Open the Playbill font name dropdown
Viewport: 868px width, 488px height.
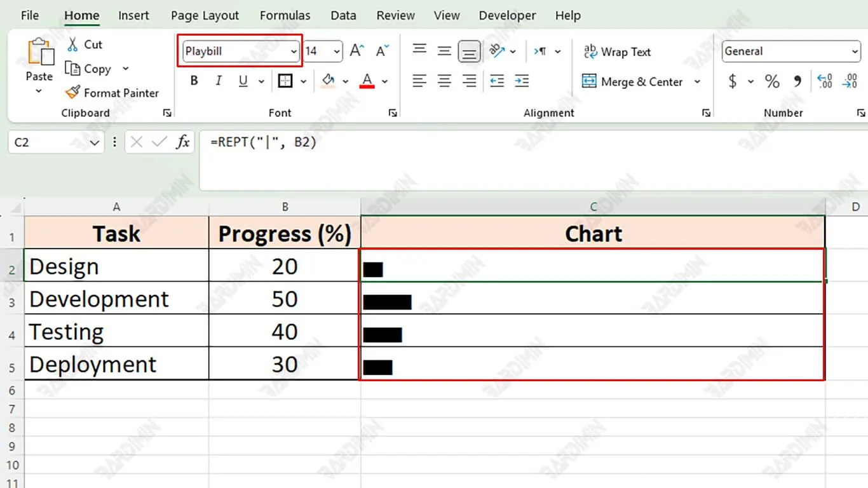coord(294,51)
